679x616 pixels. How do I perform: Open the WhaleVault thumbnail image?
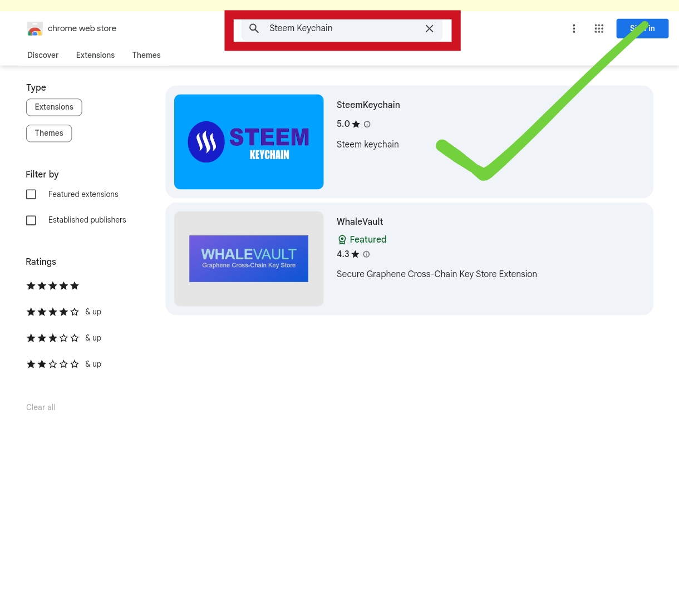pyautogui.click(x=249, y=259)
